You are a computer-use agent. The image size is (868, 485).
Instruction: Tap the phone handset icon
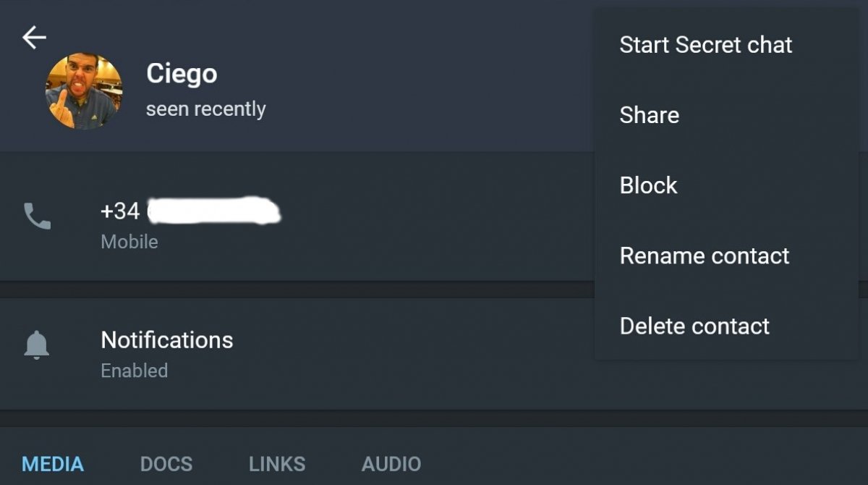pos(37,216)
